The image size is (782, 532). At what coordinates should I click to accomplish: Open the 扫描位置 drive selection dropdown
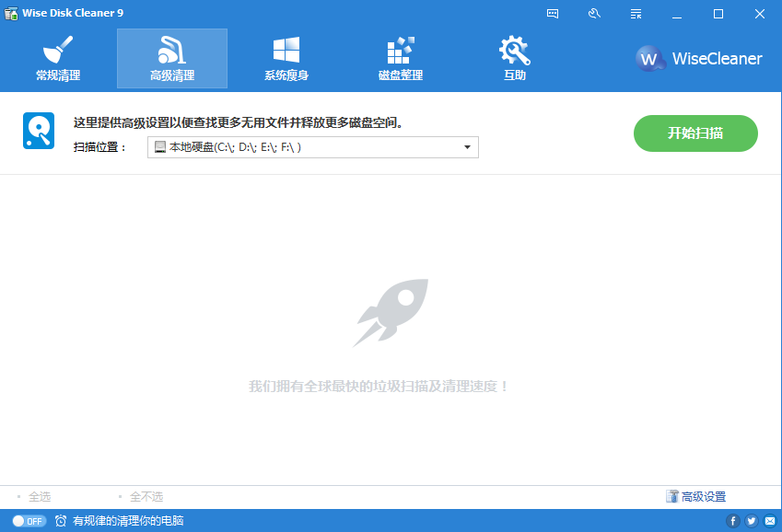coord(313,146)
